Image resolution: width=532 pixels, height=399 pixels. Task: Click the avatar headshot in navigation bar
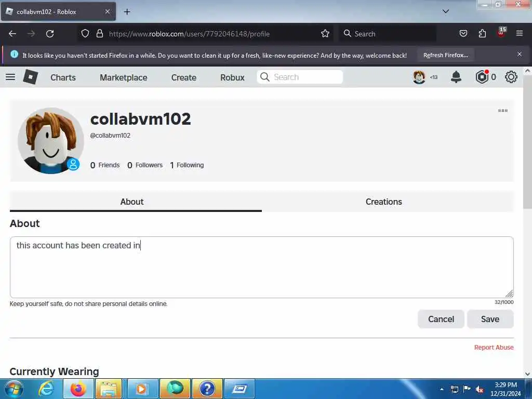click(419, 77)
